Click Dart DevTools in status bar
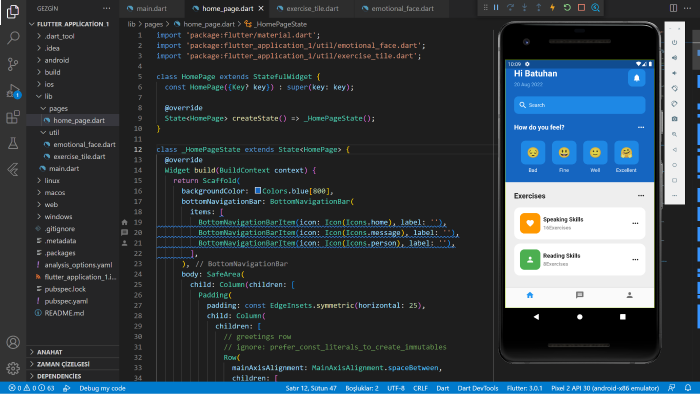Viewport: 700px width, 394px height. click(478, 388)
